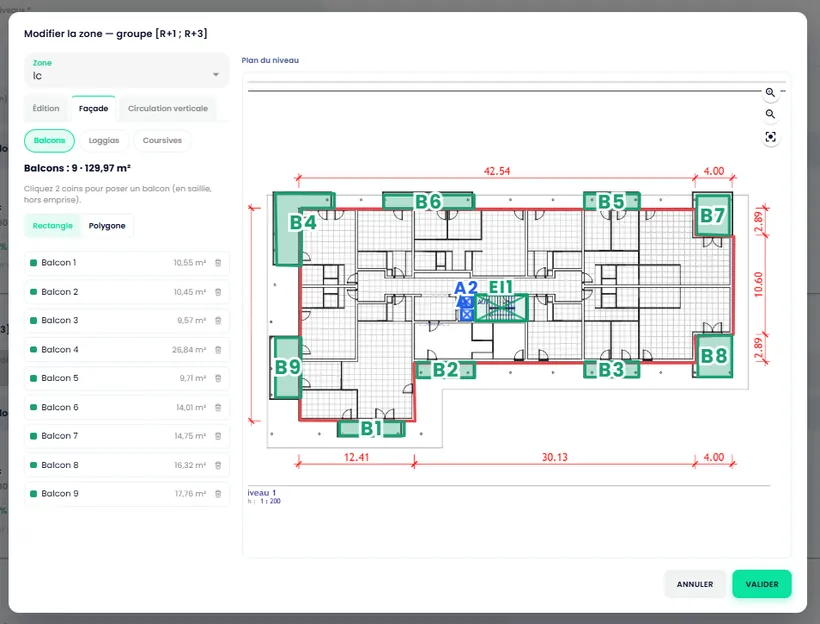Remove Balcon 4 using the trash icon
The height and width of the screenshot is (624, 820).
(x=218, y=349)
